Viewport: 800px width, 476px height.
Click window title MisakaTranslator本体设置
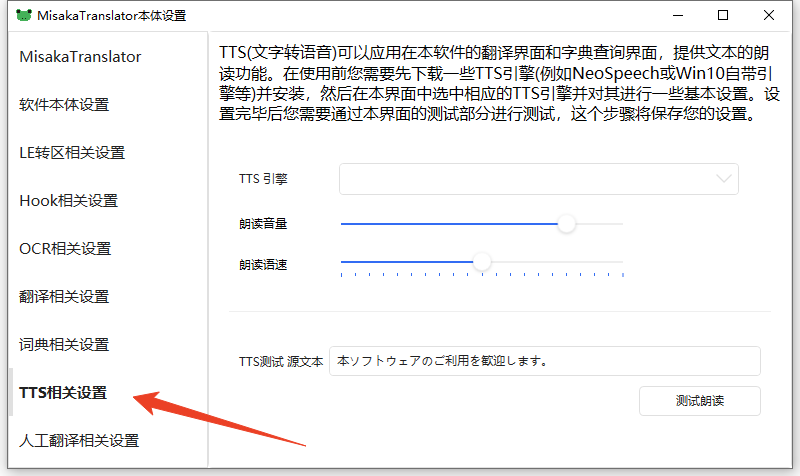pos(112,16)
